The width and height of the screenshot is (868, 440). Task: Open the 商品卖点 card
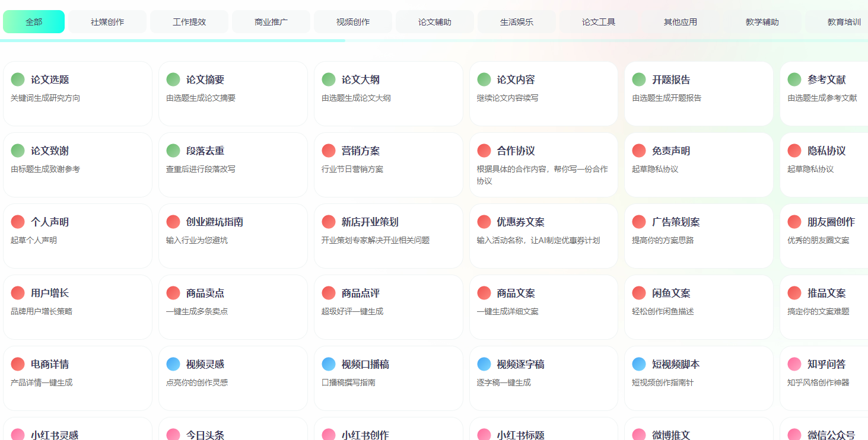pos(233,307)
